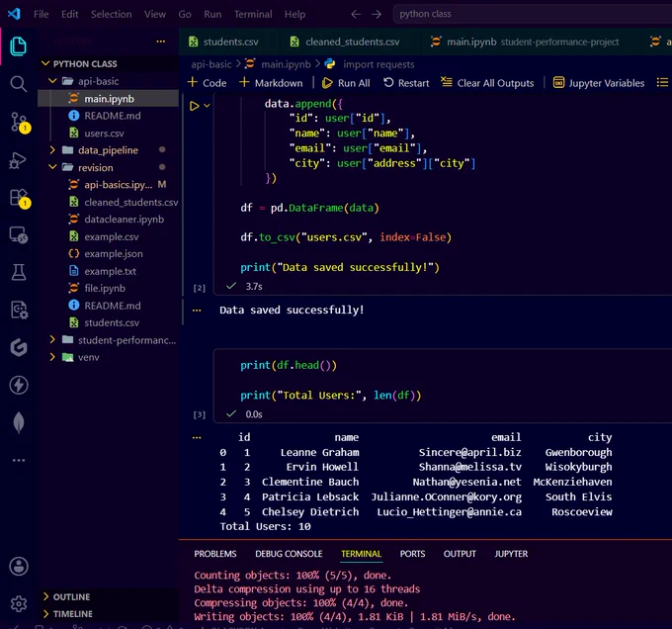Switch to the OUTPUT panel tab
This screenshot has height=629, width=672.
(460, 554)
